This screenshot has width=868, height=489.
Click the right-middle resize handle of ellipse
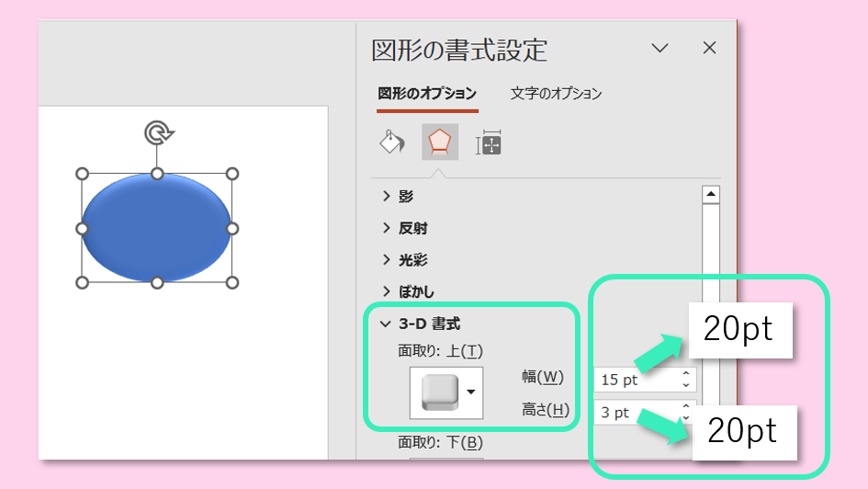tap(231, 228)
